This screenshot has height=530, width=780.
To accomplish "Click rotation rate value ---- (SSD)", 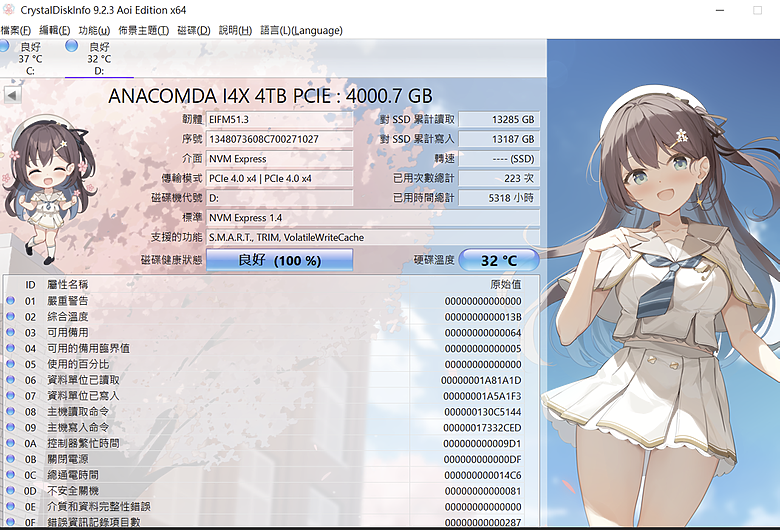I will [499, 159].
